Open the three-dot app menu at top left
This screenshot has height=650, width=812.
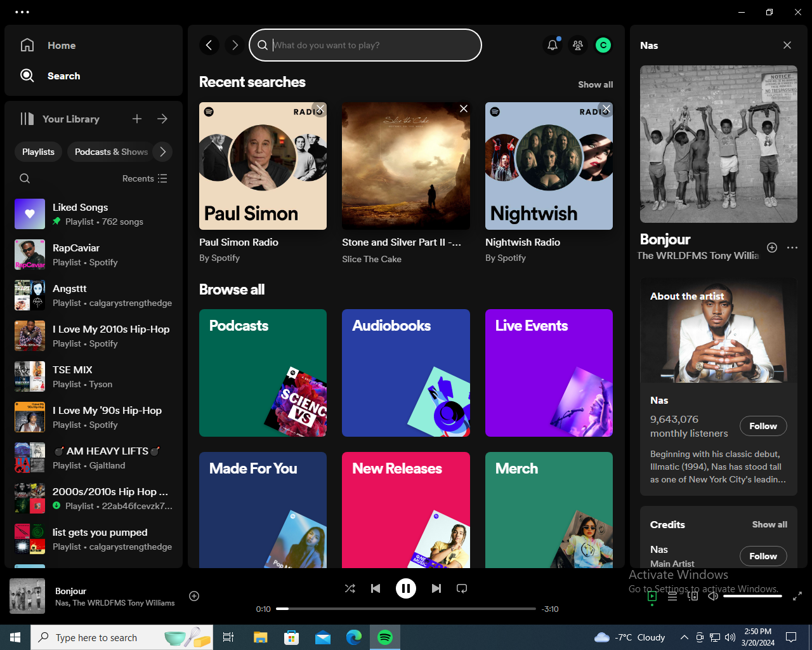point(22,12)
